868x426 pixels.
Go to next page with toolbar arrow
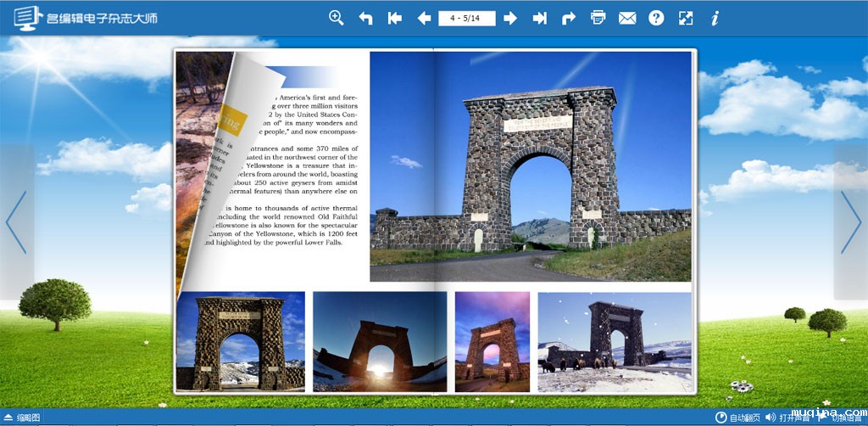(x=510, y=18)
